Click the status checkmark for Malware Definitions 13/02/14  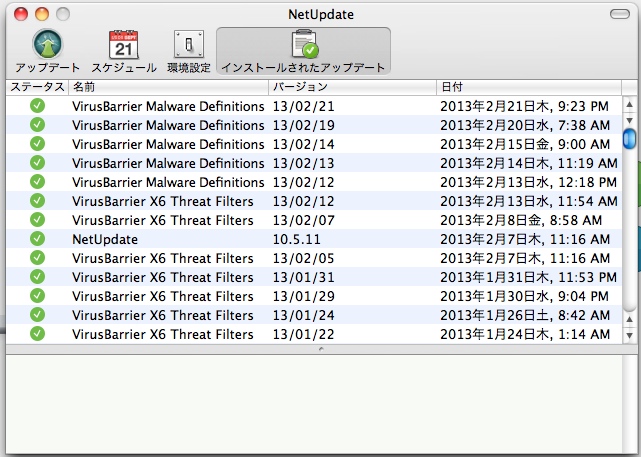(37, 144)
